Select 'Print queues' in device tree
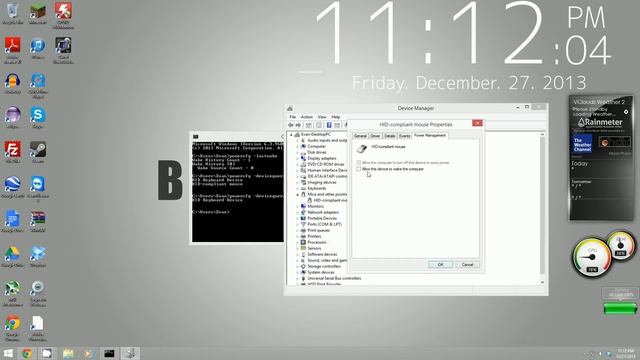Screen dimensions: 640x360 tap(318, 231)
